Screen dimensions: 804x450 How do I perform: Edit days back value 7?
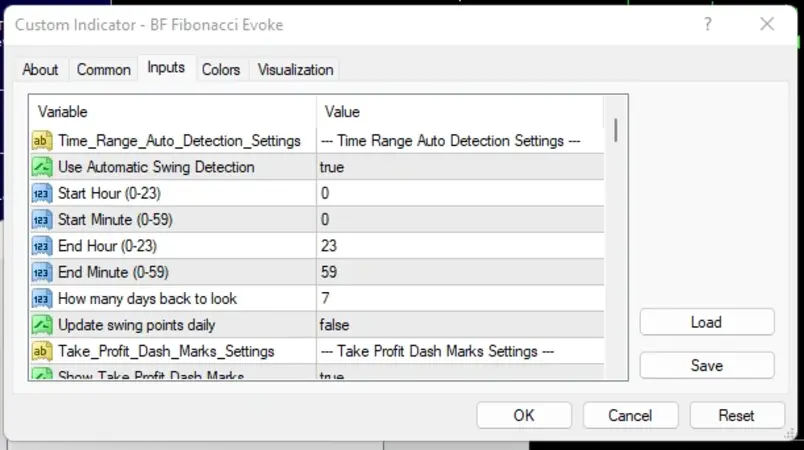coord(460,299)
